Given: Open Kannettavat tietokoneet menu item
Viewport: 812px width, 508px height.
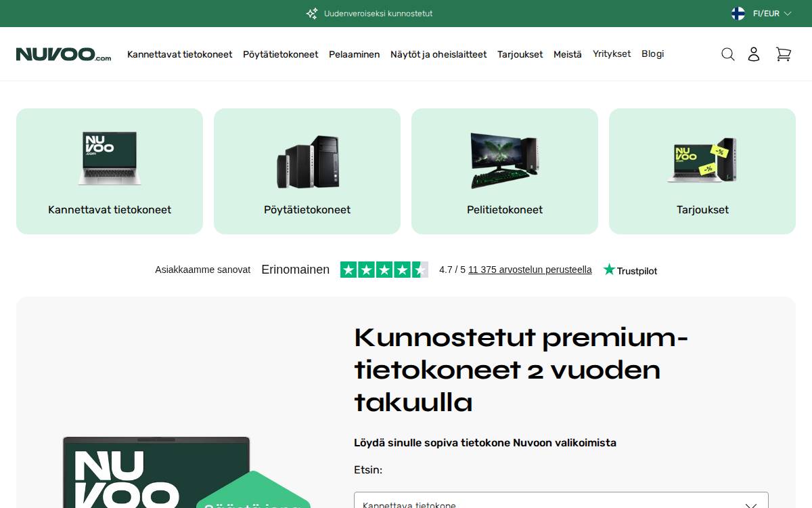Looking at the screenshot, I should [180, 54].
